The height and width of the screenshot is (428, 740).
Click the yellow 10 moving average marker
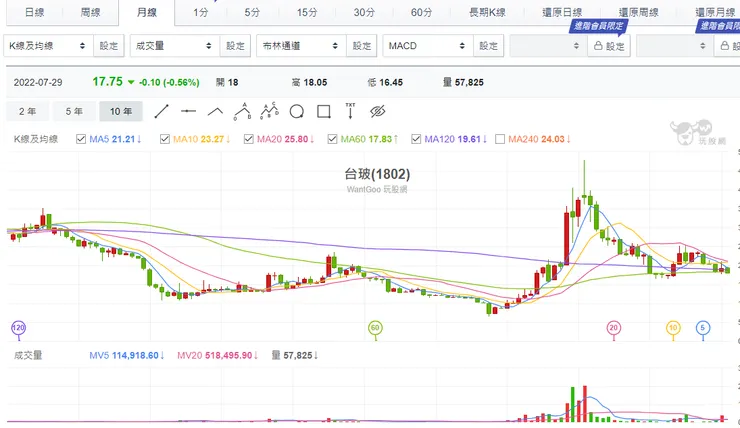[x=673, y=328]
